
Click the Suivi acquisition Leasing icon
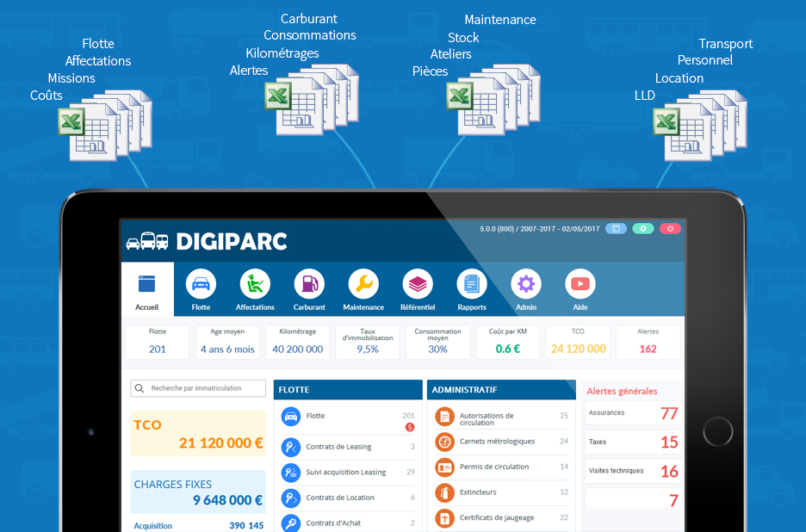point(291,473)
